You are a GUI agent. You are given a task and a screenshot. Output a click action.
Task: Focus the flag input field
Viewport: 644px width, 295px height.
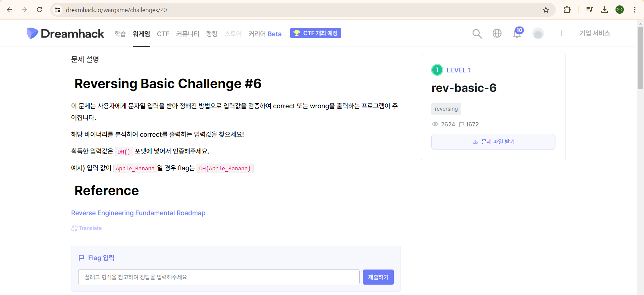coord(219,277)
